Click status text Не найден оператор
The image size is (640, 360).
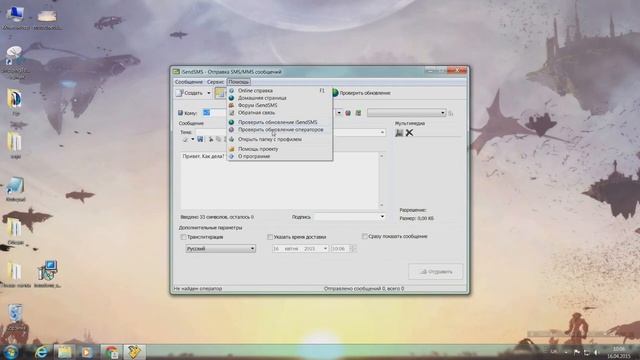coord(198,289)
